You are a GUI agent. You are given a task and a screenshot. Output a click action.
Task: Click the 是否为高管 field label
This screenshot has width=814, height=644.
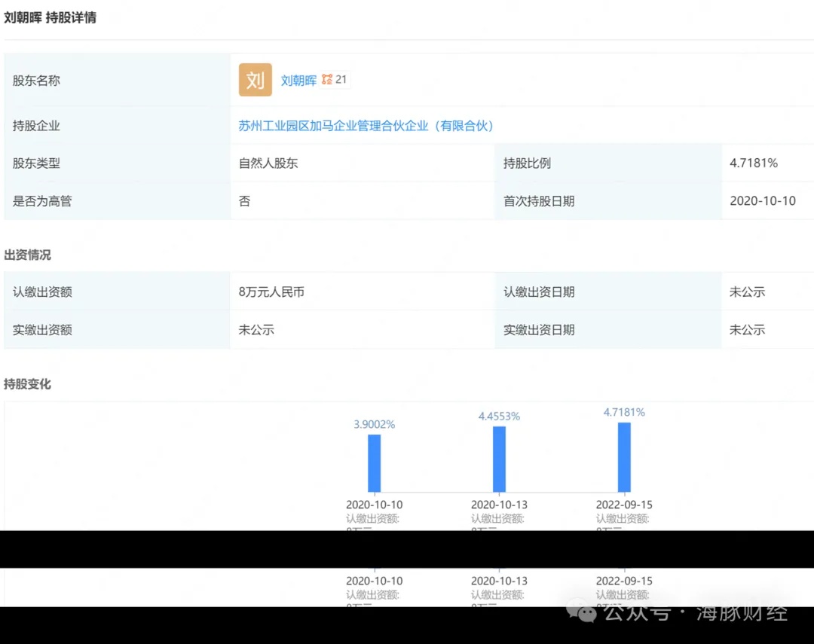[x=42, y=201]
